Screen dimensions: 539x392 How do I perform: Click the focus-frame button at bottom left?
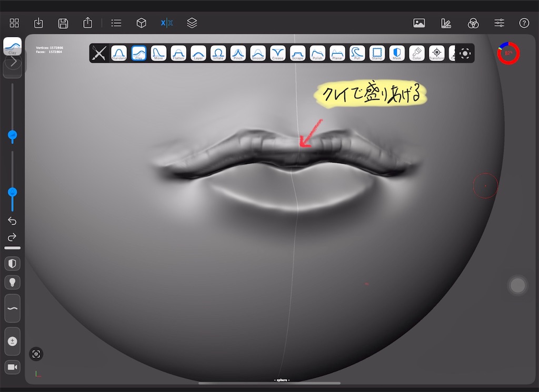36,354
